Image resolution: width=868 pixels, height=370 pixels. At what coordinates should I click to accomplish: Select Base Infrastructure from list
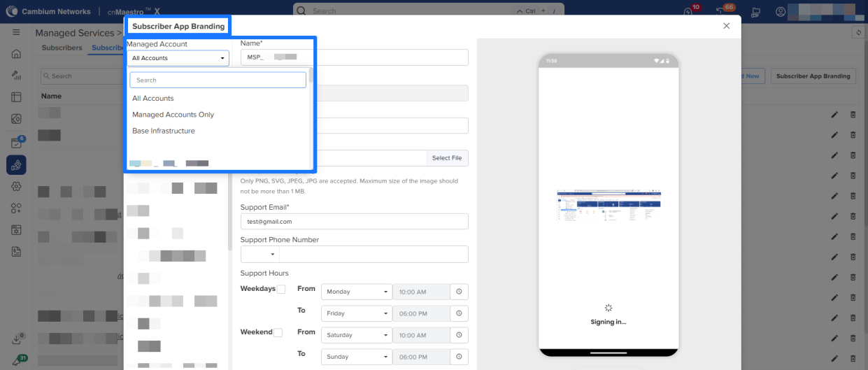pos(164,131)
